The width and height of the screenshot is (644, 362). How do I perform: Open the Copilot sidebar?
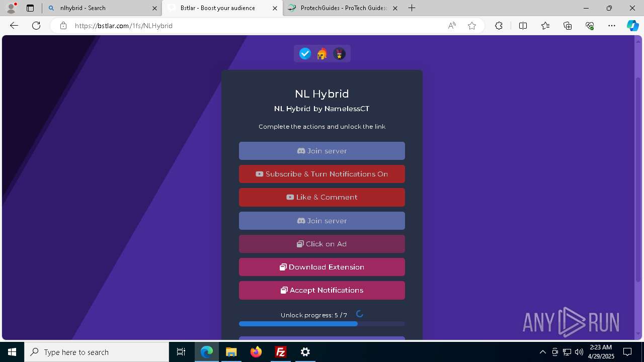632,26
